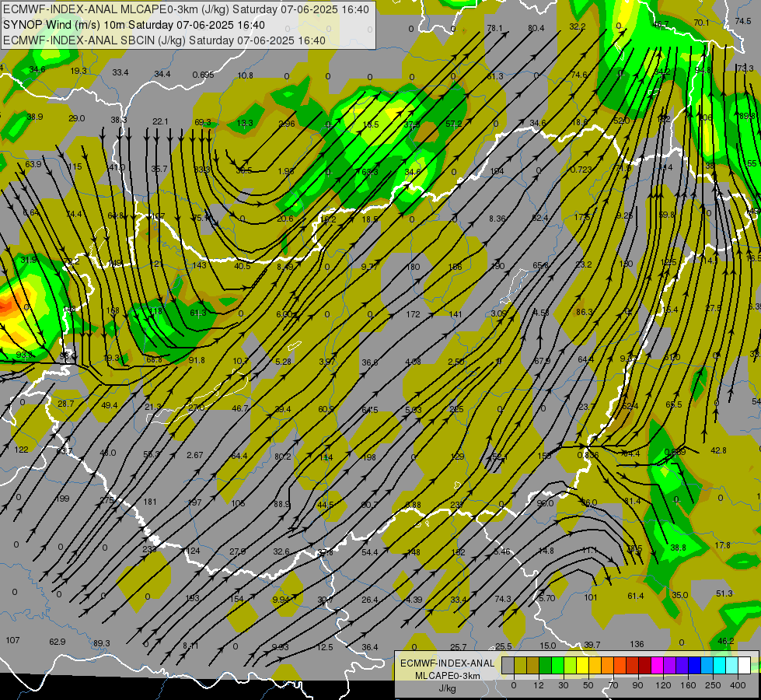The height and width of the screenshot is (700, 761).
Task: Click the SYNOP Wind 10m title line
Action: click(134, 25)
